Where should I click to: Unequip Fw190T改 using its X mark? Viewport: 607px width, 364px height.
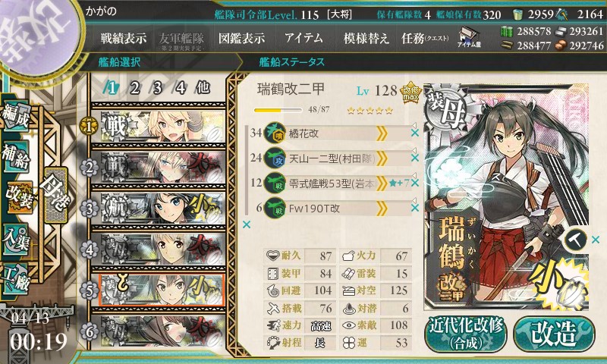tap(415, 208)
